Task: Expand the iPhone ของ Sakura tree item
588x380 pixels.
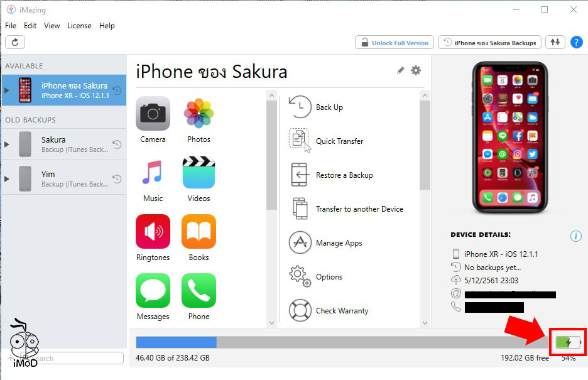Action: (x=6, y=89)
